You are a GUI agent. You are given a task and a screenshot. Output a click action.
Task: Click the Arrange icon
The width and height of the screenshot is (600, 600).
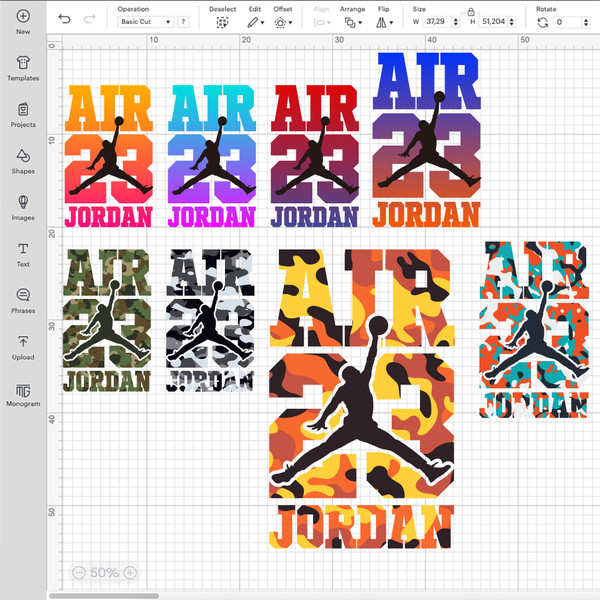350,23
